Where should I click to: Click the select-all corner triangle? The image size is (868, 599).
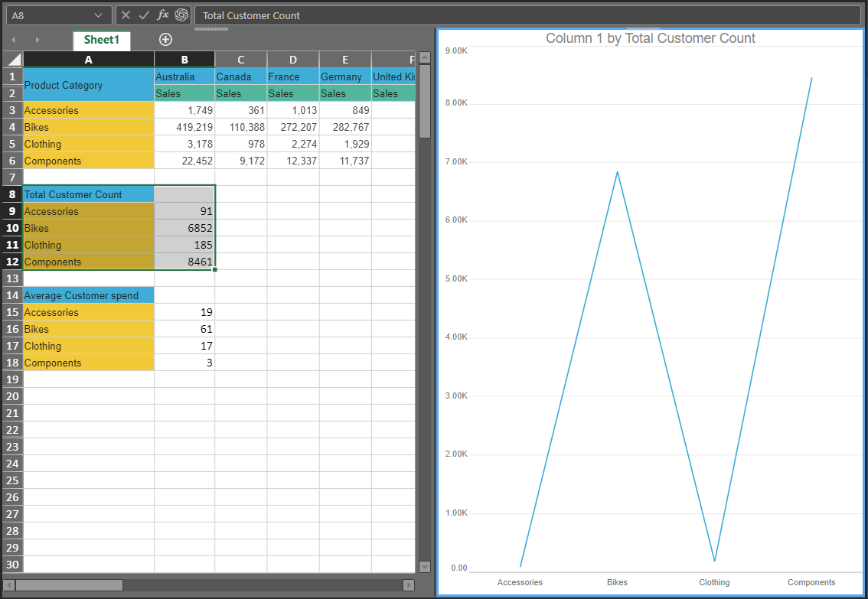(13, 60)
